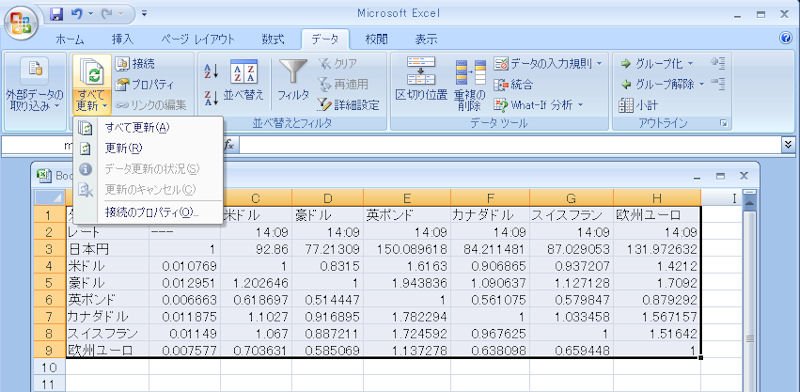Toggle the フィルタ funnel button
The width and height of the screenshot is (800, 392).
(x=293, y=80)
